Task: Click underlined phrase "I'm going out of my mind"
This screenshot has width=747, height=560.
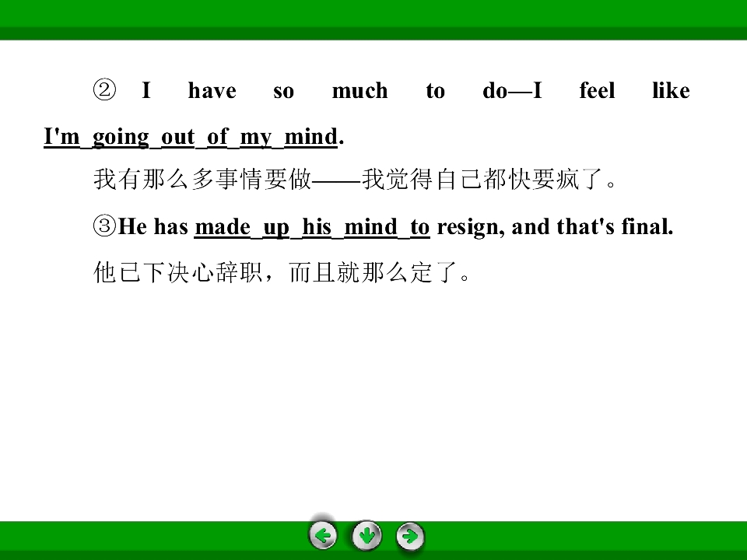Action: click(x=191, y=137)
